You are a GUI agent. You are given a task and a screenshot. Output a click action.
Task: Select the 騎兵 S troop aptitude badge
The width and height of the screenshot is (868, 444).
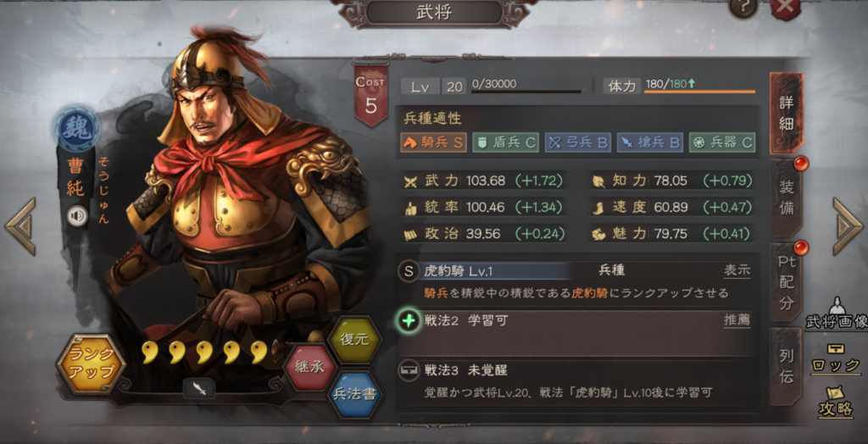pyautogui.click(x=434, y=142)
